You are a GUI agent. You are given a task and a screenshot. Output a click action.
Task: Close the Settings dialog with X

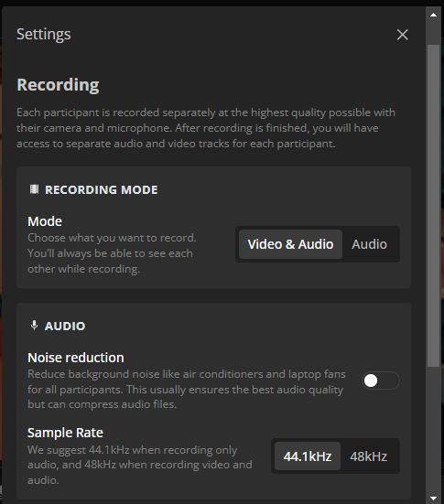(x=402, y=35)
